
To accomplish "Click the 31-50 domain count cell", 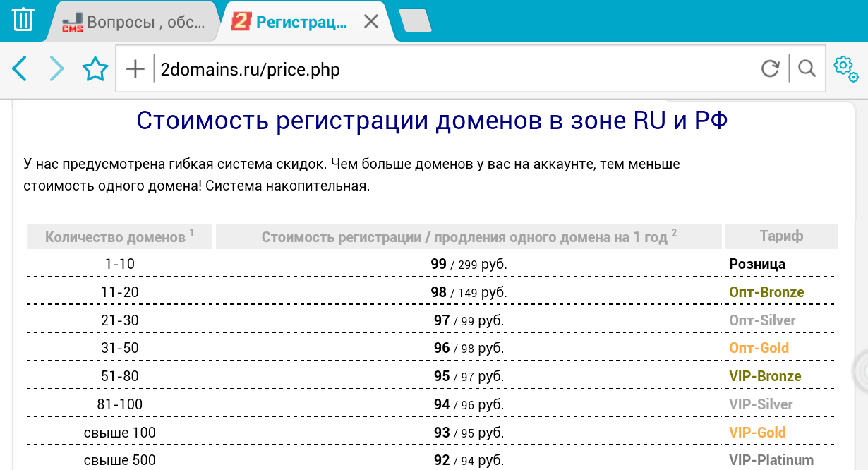I will (120, 348).
